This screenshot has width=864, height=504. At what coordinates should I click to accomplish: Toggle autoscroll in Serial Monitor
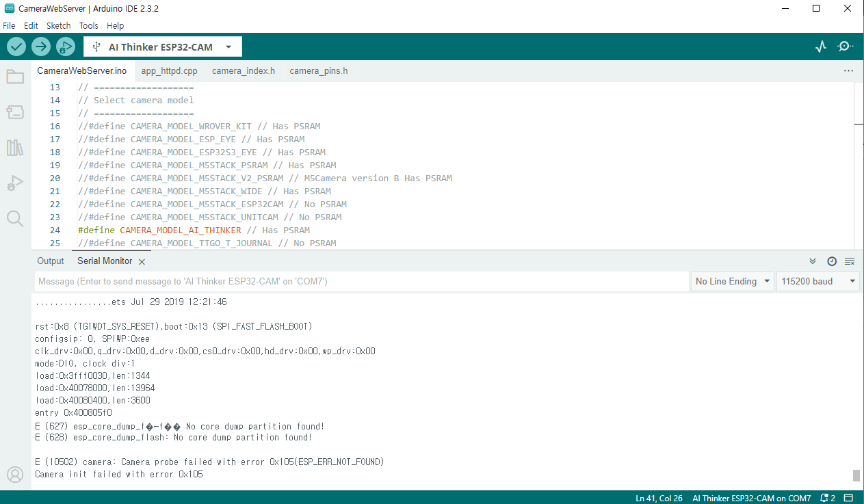pyautogui.click(x=813, y=261)
